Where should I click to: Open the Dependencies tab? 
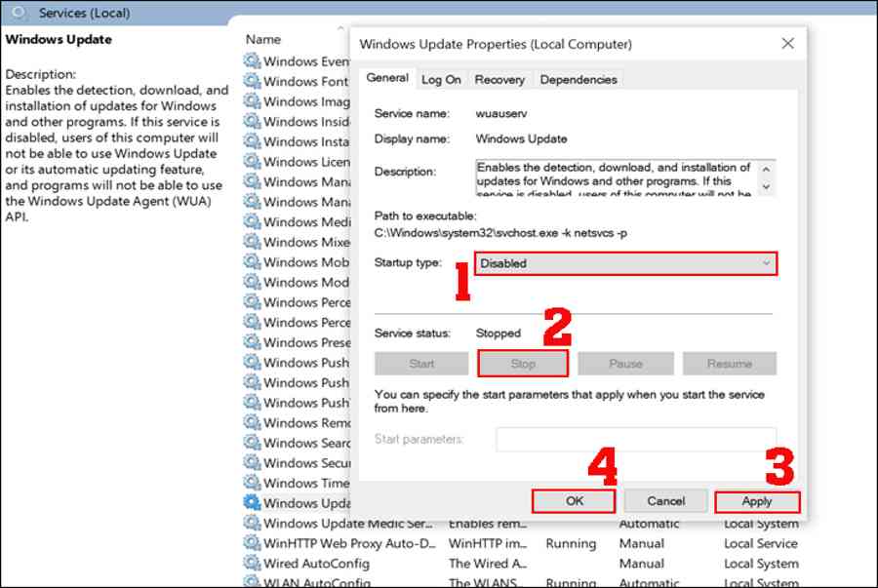[x=579, y=80]
